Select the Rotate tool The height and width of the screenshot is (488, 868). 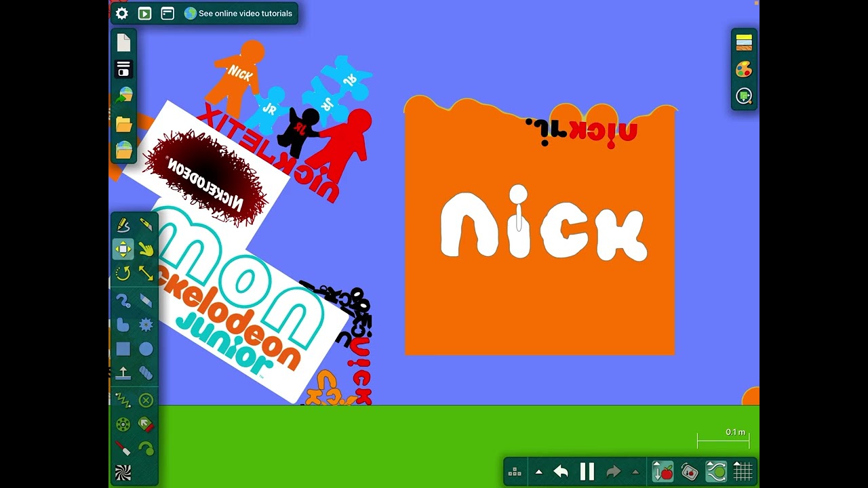coord(123,273)
